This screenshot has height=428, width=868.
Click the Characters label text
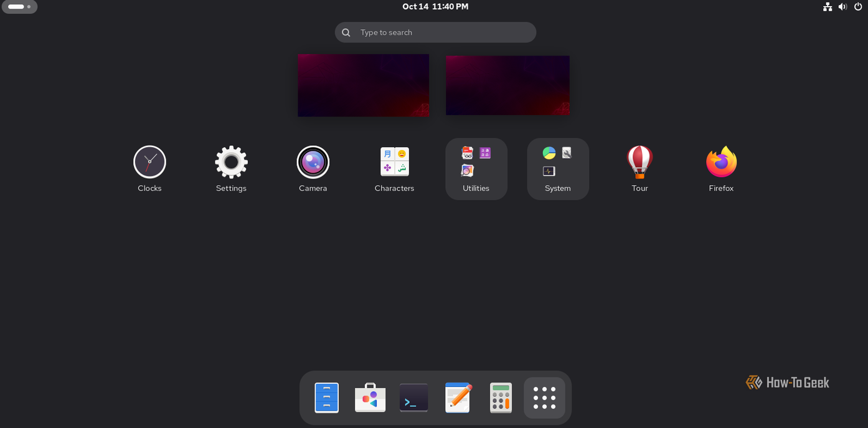(x=394, y=188)
